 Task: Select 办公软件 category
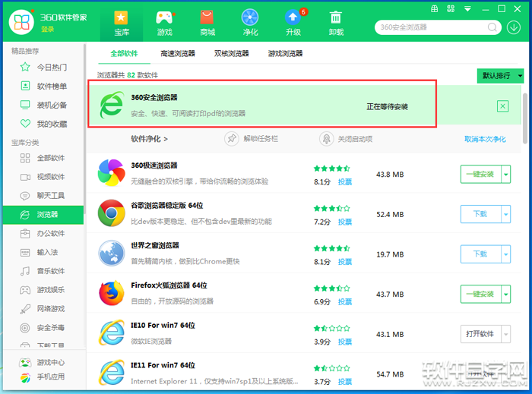coord(43,233)
